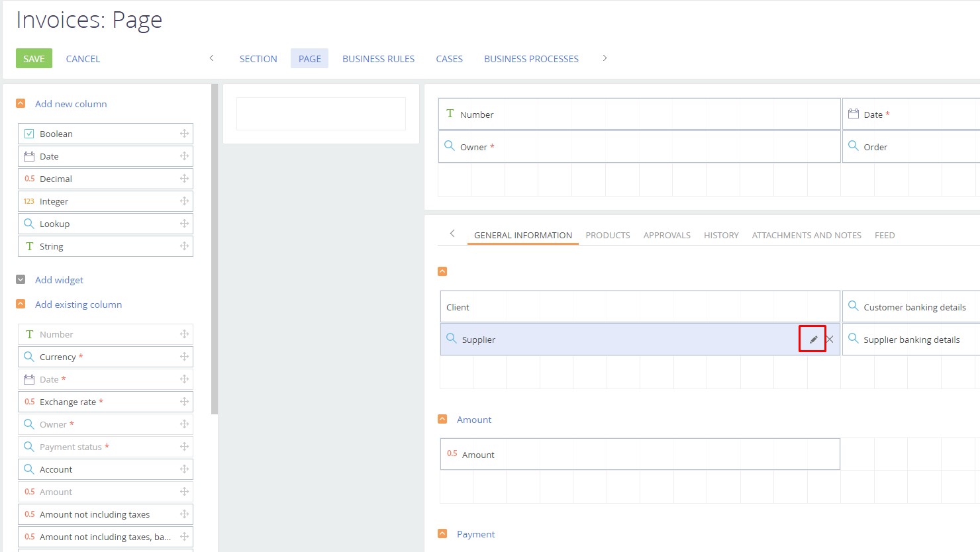Open the BUSINESS PROCESSES tab

531,59
